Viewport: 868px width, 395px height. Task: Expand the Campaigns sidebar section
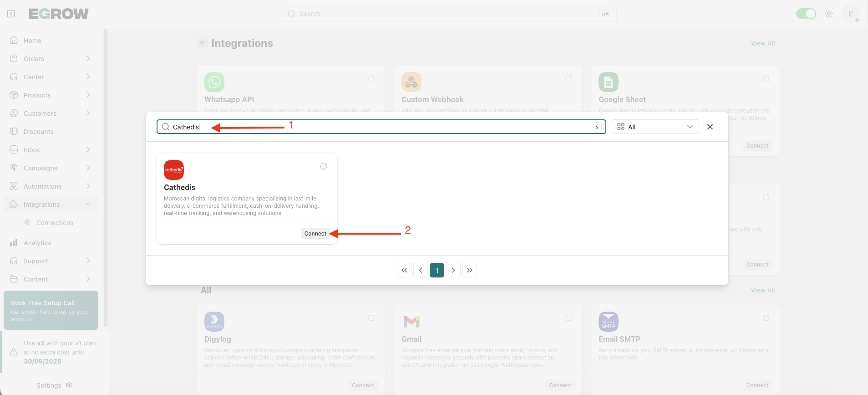(x=88, y=168)
